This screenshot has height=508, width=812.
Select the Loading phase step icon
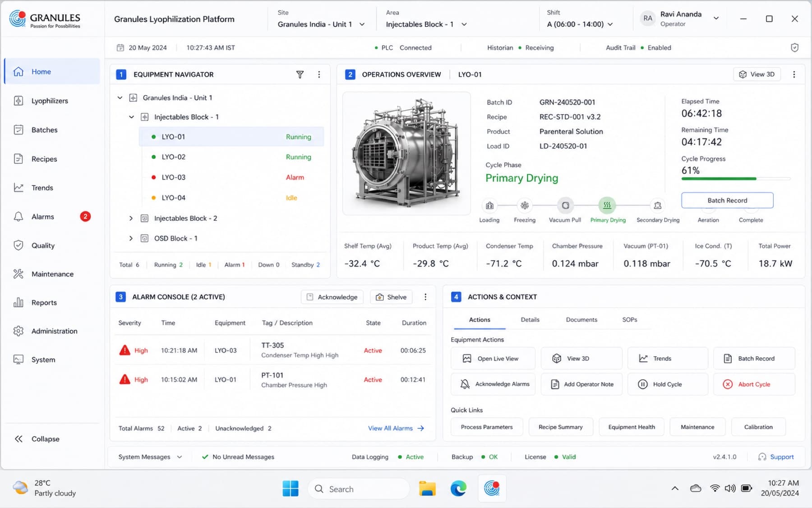pos(489,206)
